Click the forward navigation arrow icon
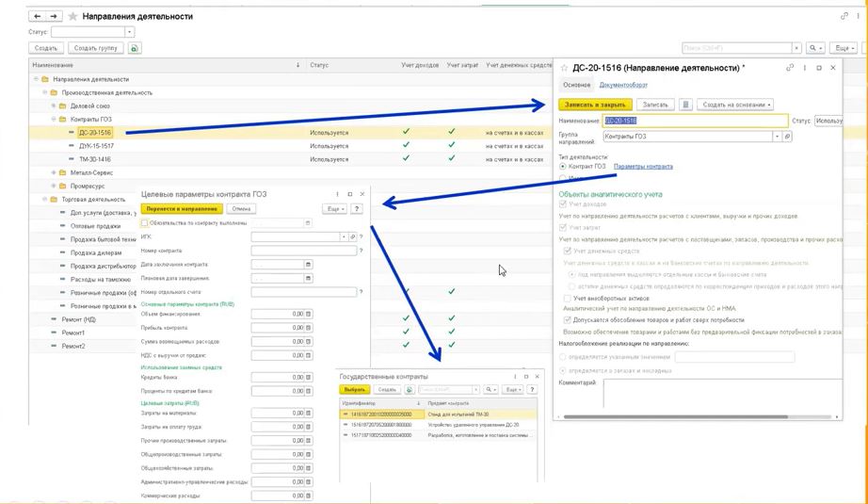 (55, 16)
